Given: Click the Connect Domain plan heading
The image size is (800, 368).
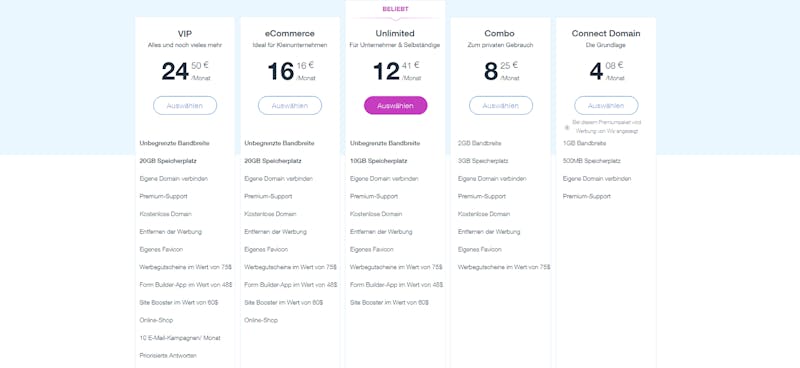Looking at the screenshot, I should [x=606, y=34].
